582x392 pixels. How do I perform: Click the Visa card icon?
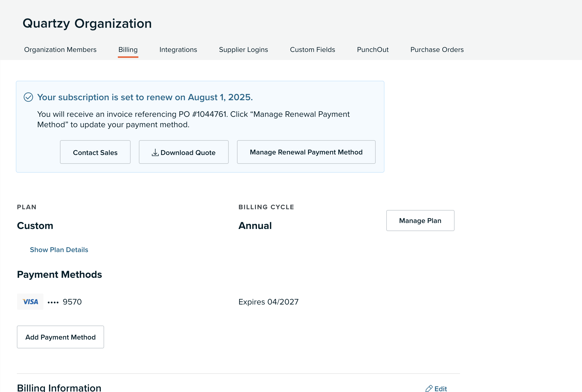[x=30, y=301]
